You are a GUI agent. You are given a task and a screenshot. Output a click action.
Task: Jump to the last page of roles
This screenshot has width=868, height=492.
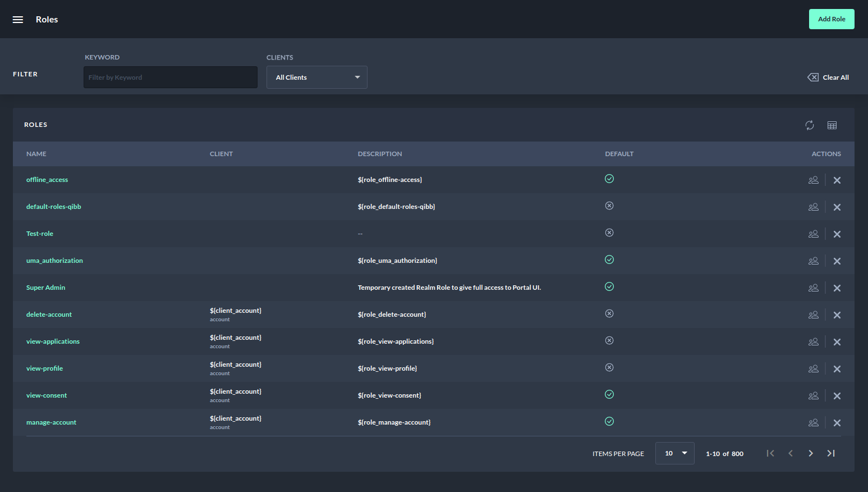[831, 453]
